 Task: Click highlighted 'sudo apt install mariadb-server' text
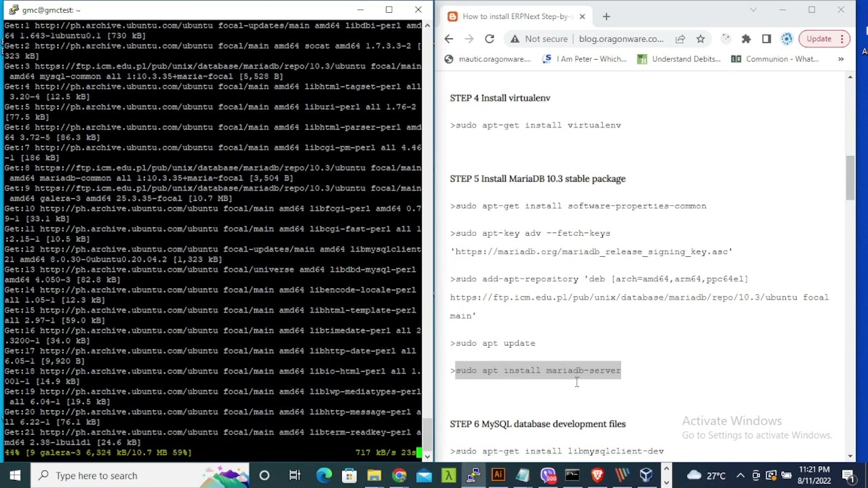click(538, 370)
